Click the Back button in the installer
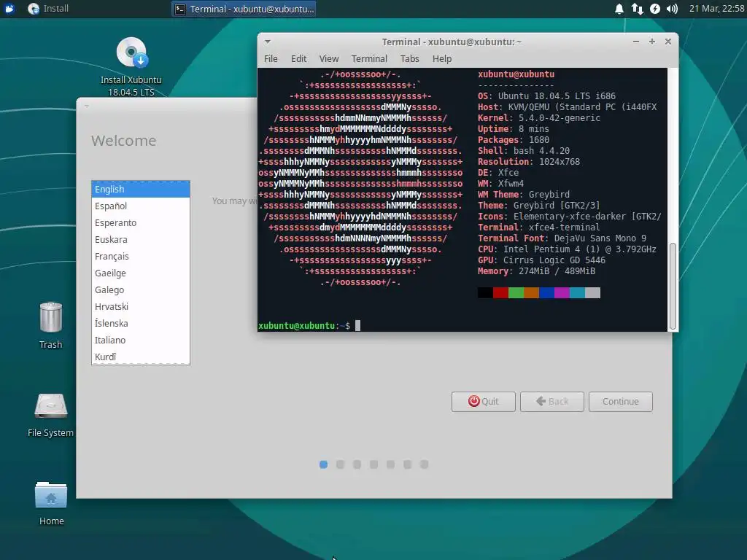Viewport: 747px width, 560px height. coord(552,402)
